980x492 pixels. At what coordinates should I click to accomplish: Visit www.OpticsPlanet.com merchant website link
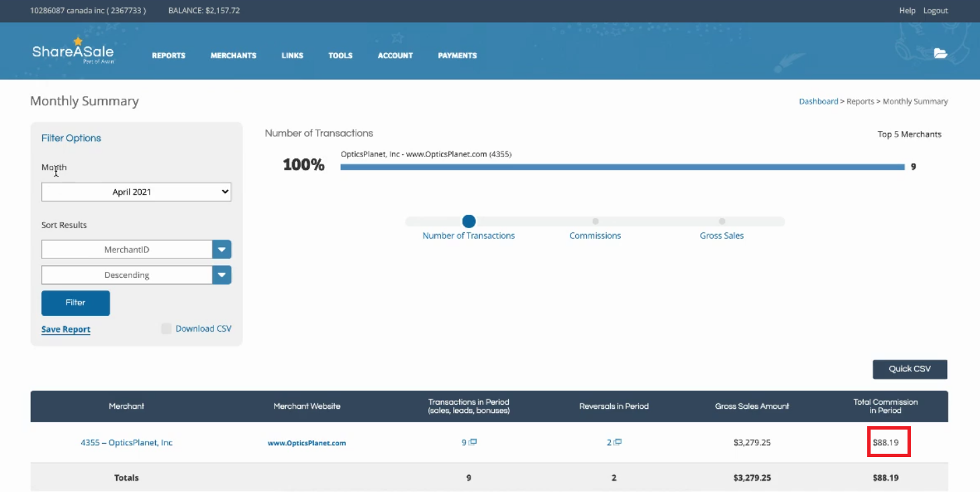click(x=307, y=443)
